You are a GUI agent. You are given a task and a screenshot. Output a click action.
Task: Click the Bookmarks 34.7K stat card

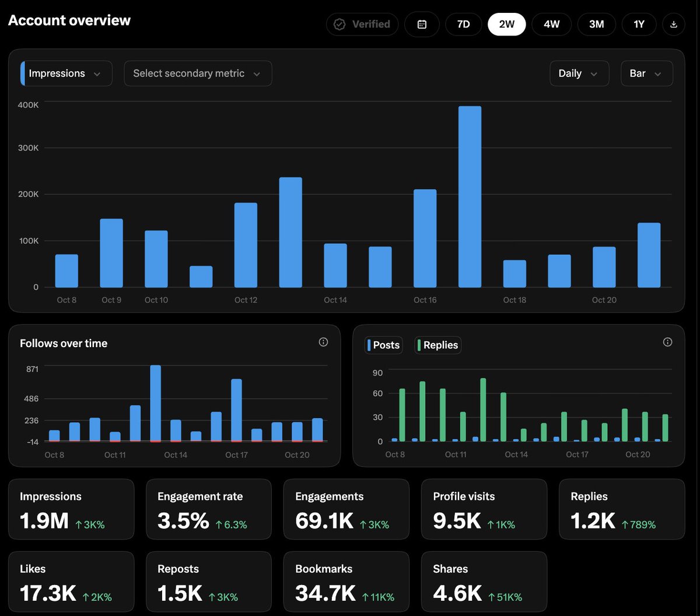(346, 582)
